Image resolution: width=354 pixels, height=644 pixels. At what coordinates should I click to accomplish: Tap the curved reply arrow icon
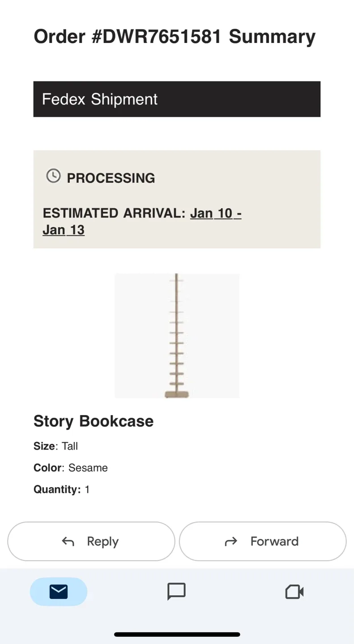tap(68, 542)
